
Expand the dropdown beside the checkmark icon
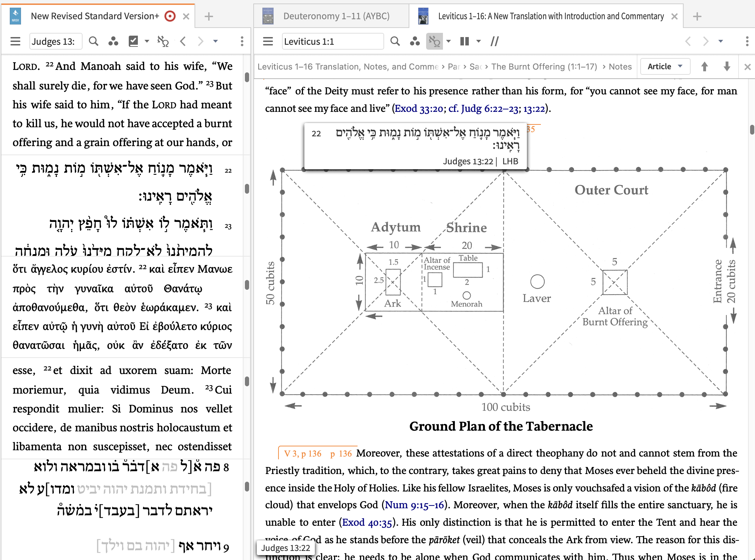pyautogui.click(x=147, y=41)
